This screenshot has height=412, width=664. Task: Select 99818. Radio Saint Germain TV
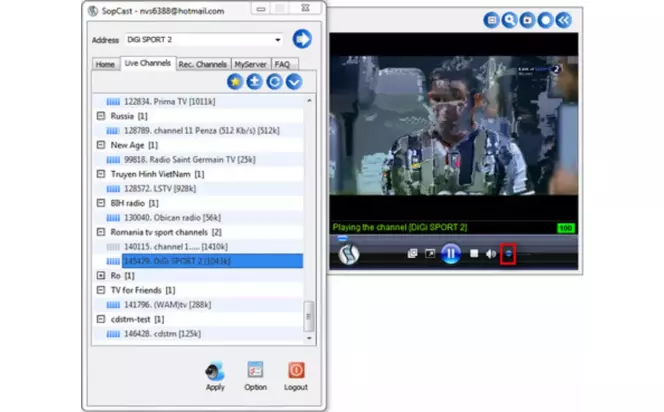pyautogui.click(x=190, y=160)
